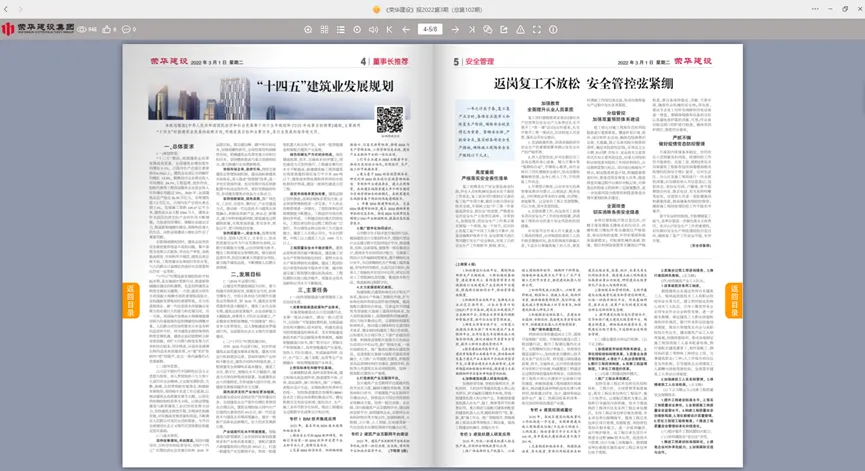The width and height of the screenshot is (865, 471).
Task: Navigate back with the window back arrow
Action: click(x=6, y=9)
